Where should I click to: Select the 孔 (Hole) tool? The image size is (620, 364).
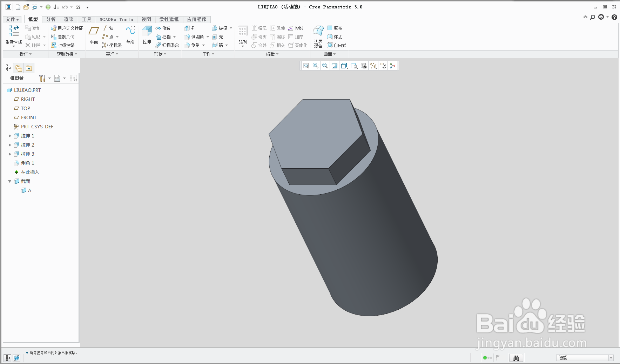[190, 28]
